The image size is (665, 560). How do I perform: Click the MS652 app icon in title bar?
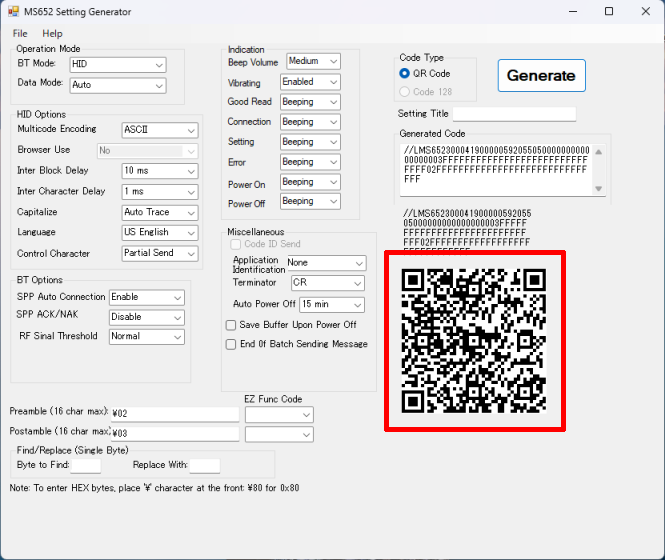12,11
